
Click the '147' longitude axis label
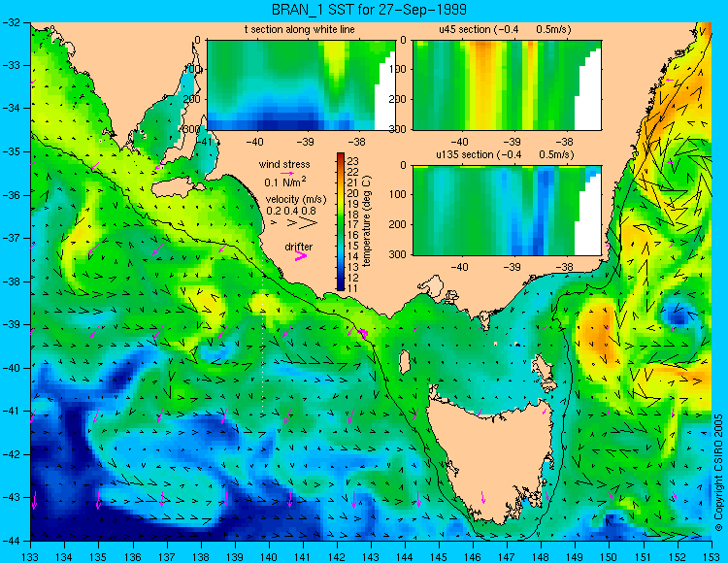coord(507,556)
